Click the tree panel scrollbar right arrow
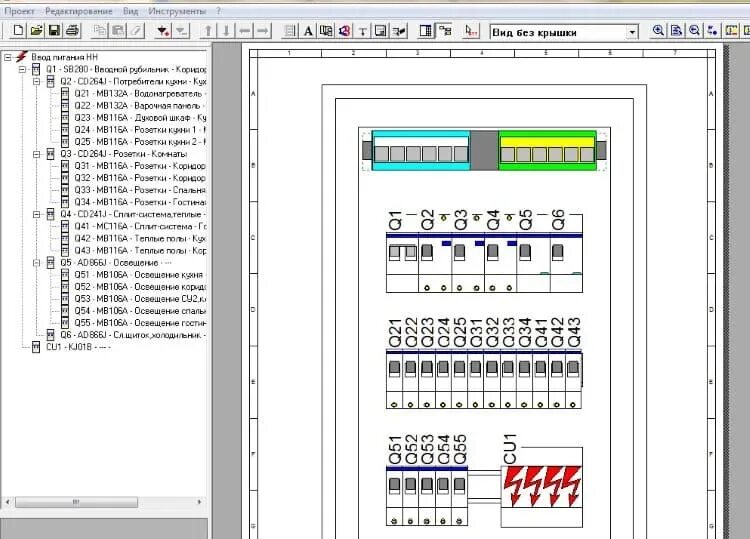Viewport: 750px width, 539px height. [x=199, y=502]
